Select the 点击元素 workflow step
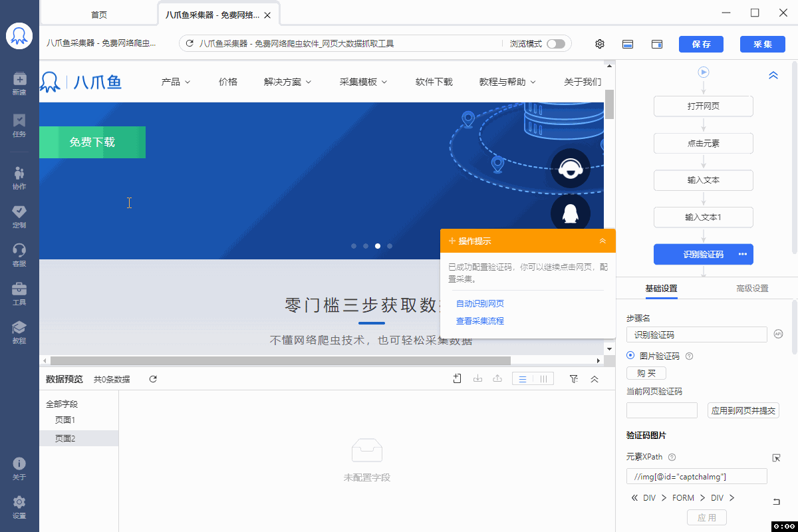 pos(704,143)
